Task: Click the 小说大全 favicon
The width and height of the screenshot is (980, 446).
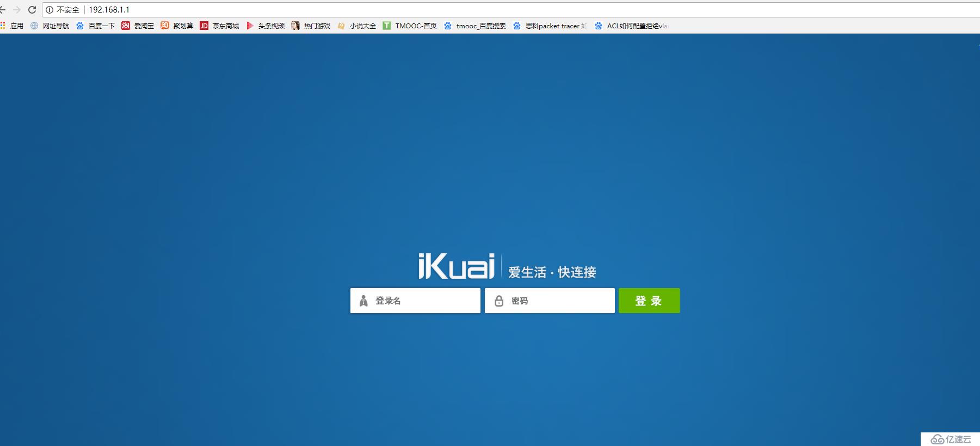Action: coord(341,26)
